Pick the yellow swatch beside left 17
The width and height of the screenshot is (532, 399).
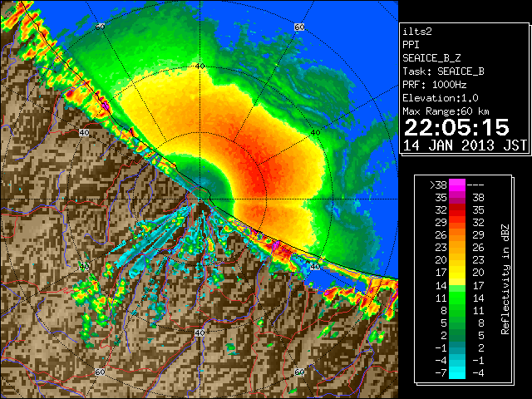(457, 273)
